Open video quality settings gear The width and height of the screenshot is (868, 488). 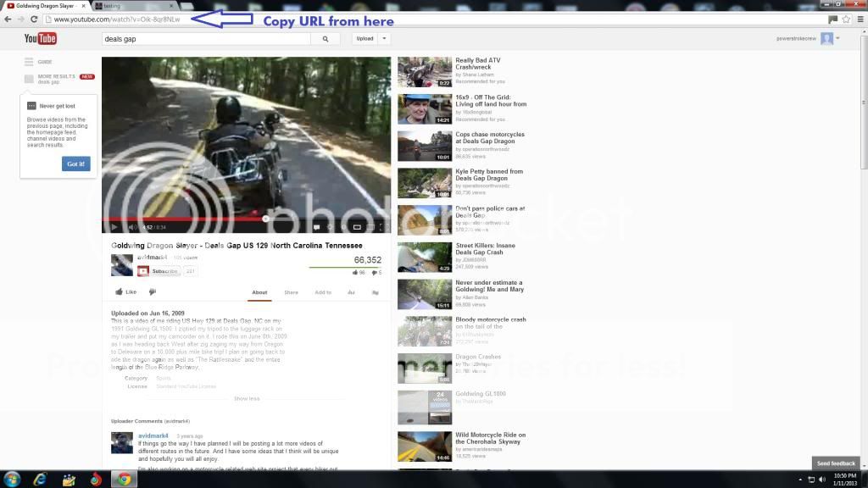pyautogui.click(x=329, y=227)
